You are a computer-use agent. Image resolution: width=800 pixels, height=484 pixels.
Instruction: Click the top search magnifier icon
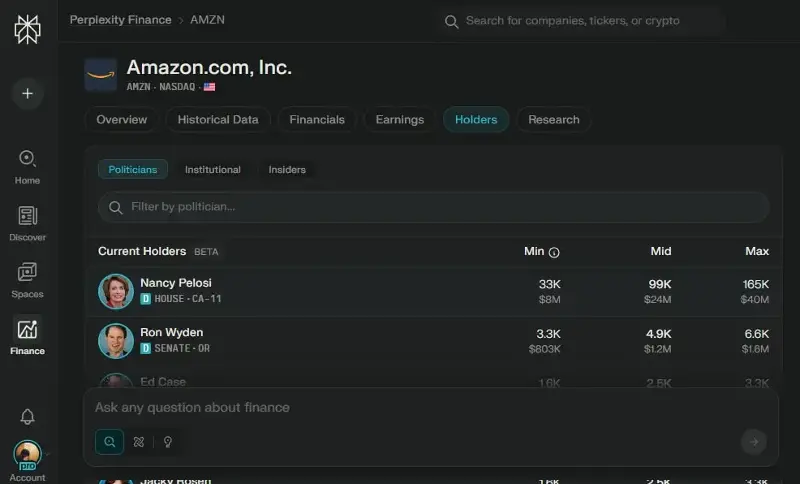point(452,21)
